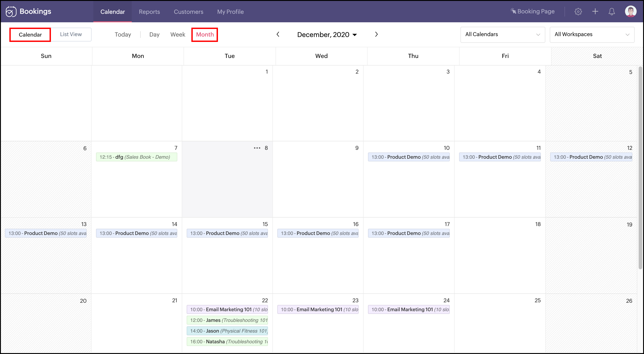The width and height of the screenshot is (644, 354).
Task: Open settings gear icon
Action: pyautogui.click(x=578, y=12)
